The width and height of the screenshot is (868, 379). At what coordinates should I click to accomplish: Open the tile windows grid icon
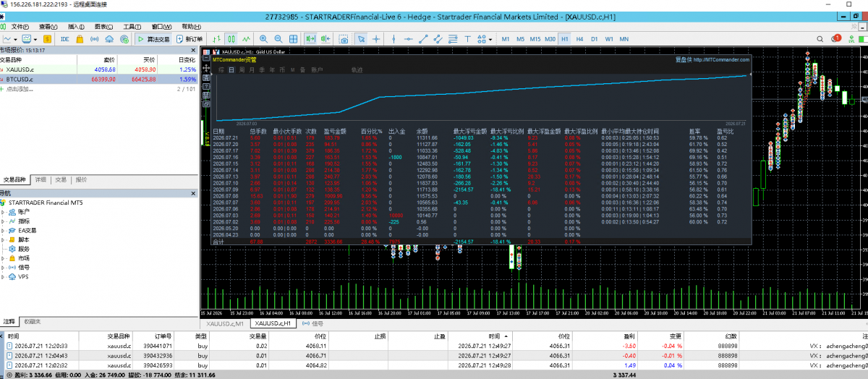293,38
